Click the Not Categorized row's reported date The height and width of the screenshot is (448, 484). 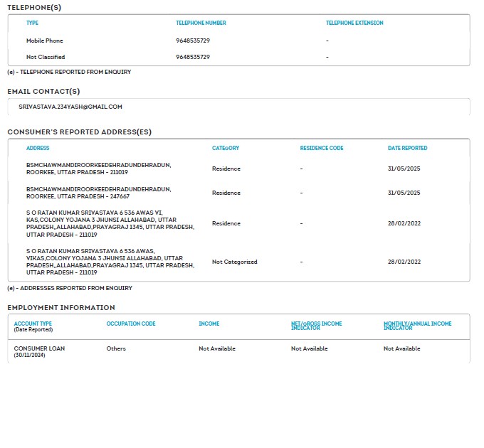point(404,262)
